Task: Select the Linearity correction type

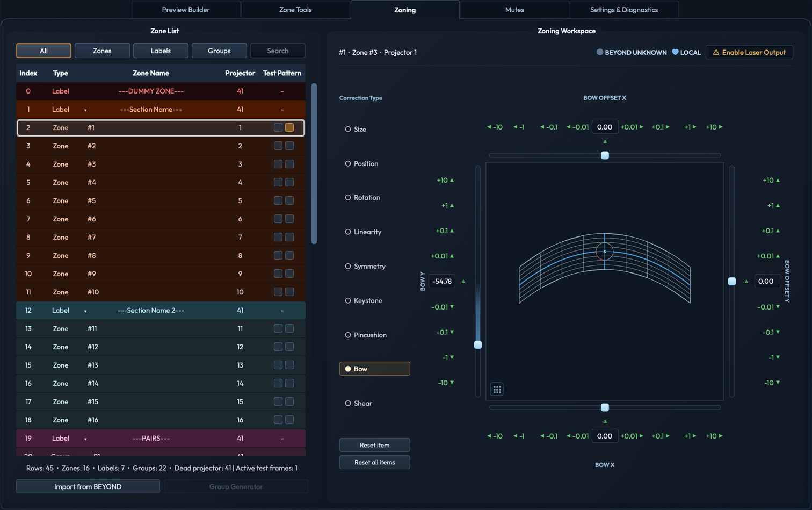Action: pos(363,232)
